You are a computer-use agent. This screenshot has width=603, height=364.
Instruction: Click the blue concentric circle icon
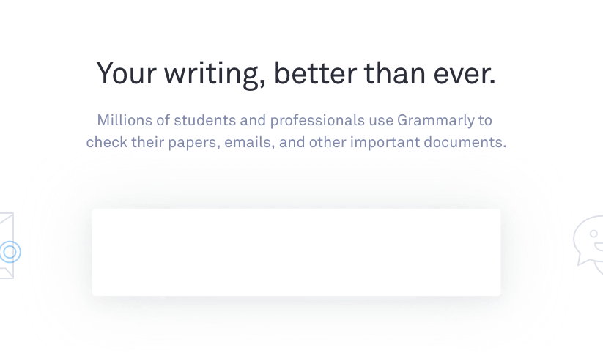click(x=9, y=253)
